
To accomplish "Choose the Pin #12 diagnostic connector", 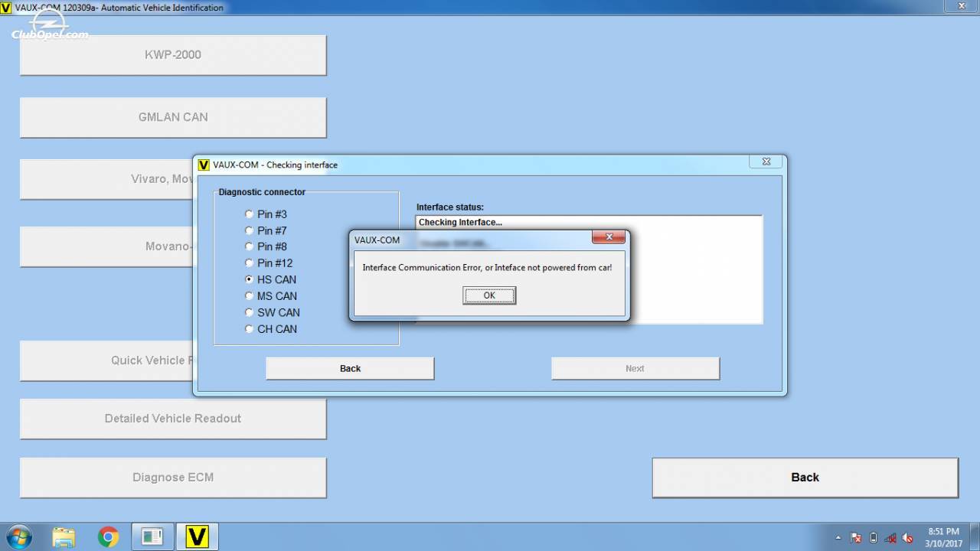I will [x=249, y=263].
